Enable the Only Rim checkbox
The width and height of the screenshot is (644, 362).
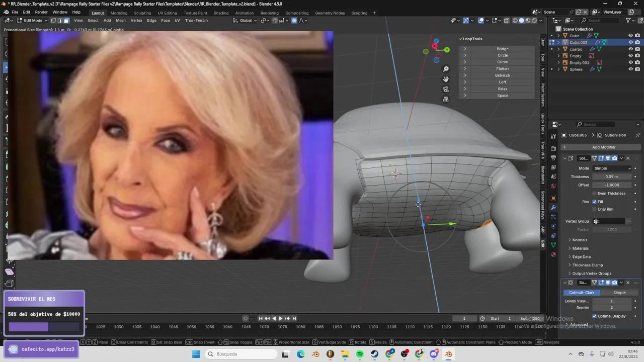[x=595, y=209]
